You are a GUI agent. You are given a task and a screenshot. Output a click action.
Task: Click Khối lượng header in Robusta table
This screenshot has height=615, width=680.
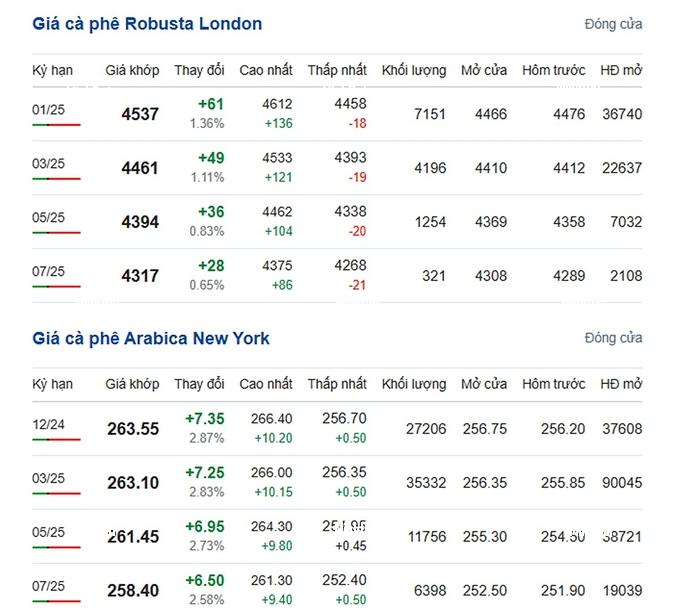click(x=414, y=70)
